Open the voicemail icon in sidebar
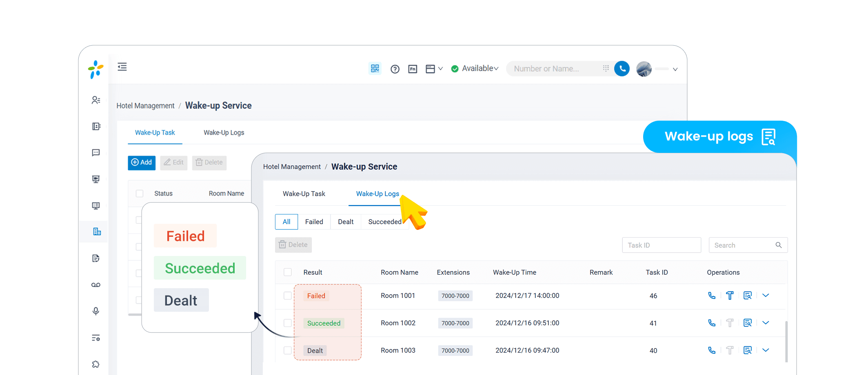Viewport: 868px width, 375px height. (96, 285)
